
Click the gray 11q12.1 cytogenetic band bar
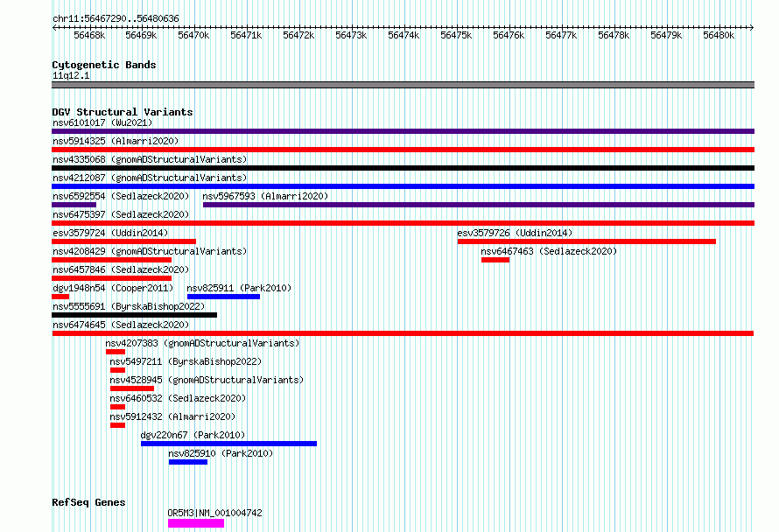click(x=403, y=85)
